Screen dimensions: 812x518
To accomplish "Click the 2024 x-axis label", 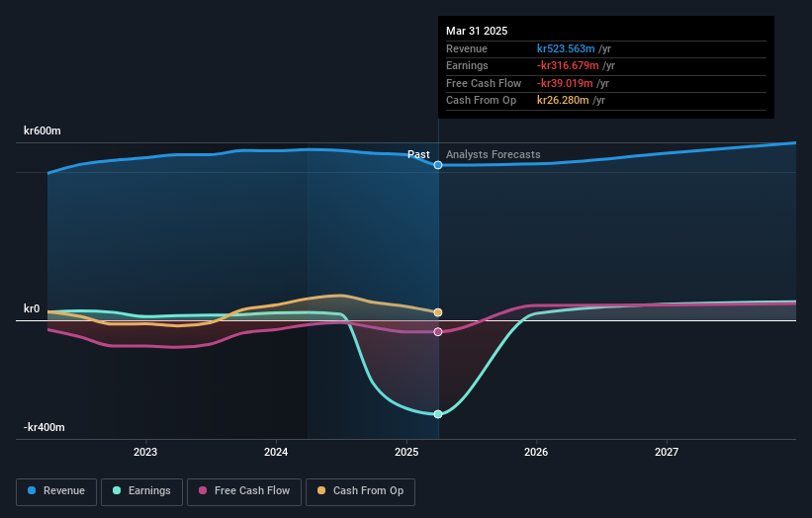I will click(x=276, y=453).
